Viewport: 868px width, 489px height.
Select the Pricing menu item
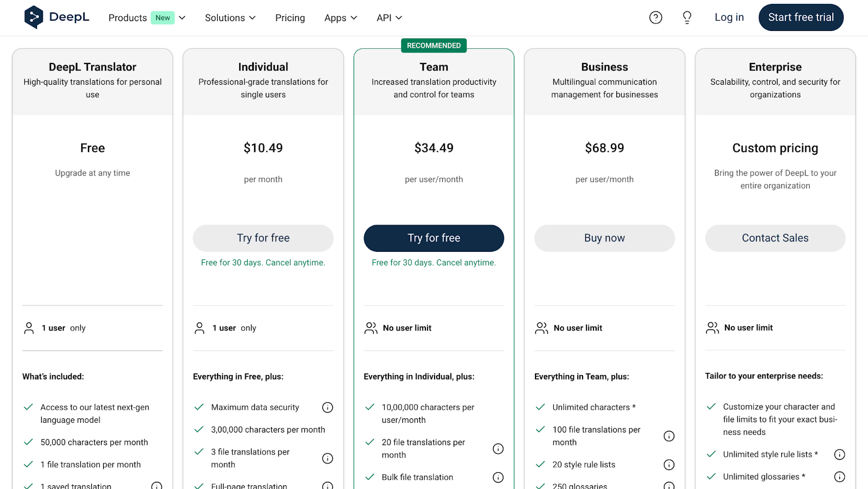coord(290,17)
